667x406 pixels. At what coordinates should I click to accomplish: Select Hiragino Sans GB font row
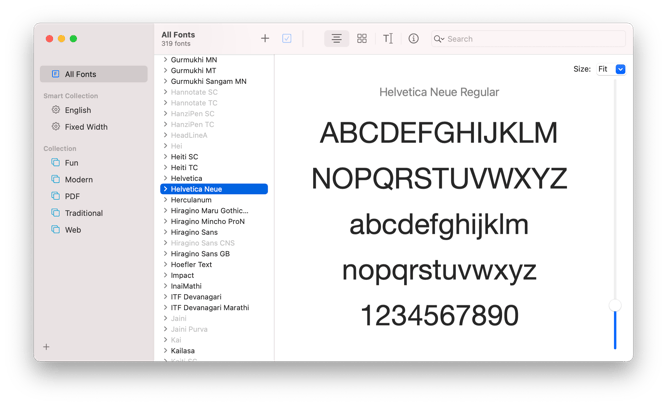click(x=214, y=254)
